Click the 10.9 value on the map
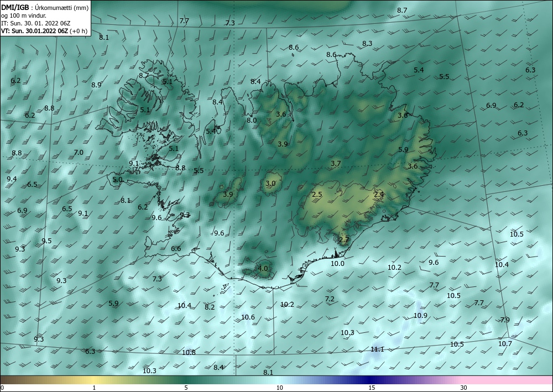 [x=420, y=316]
